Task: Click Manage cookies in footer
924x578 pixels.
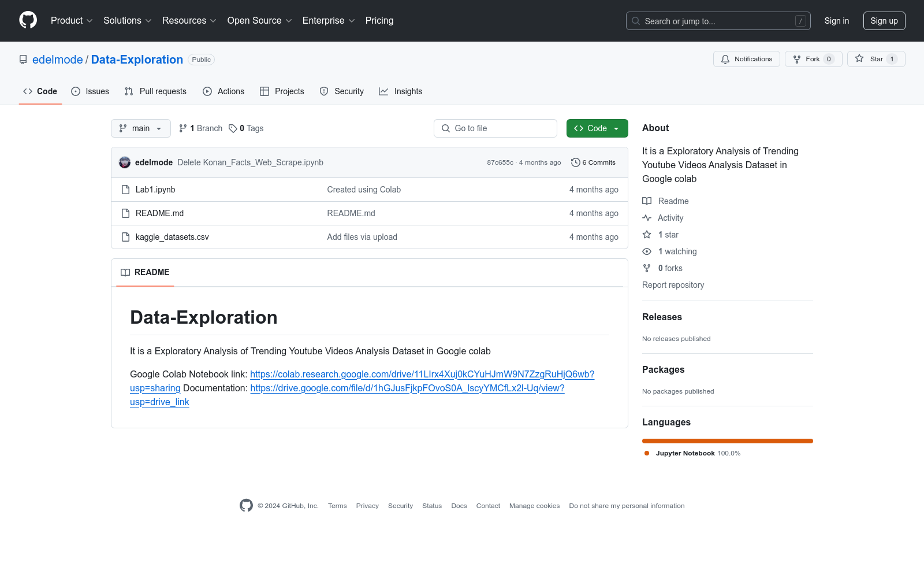Action: (534, 506)
